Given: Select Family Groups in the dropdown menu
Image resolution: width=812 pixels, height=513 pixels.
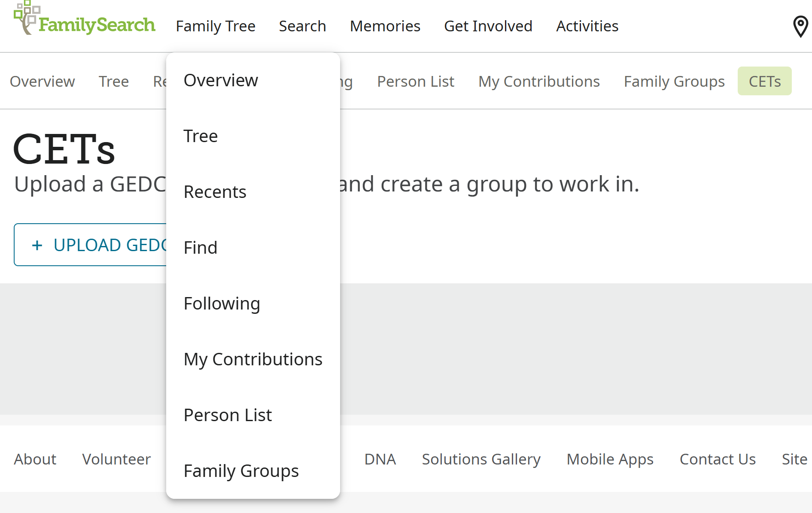Looking at the screenshot, I should (241, 471).
